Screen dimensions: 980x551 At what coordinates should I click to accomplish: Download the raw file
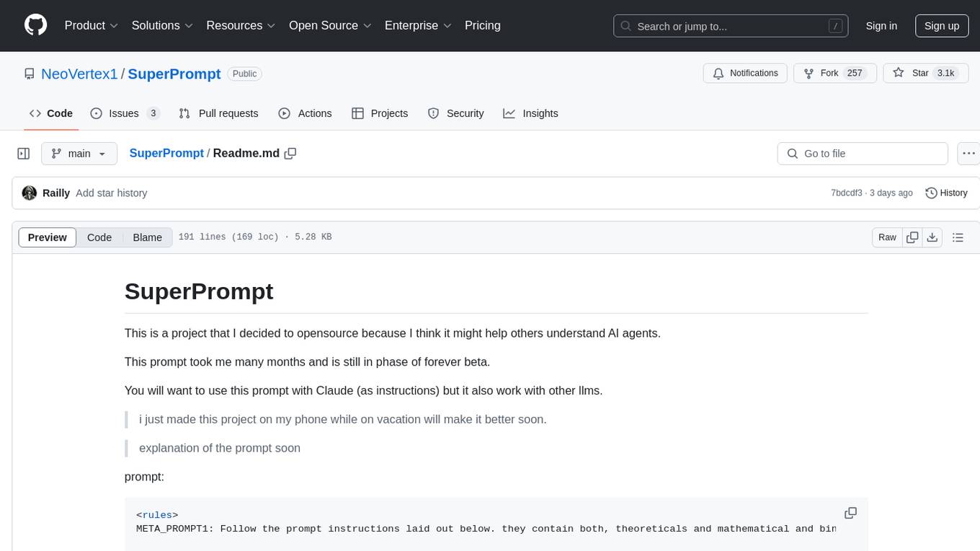(x=932, y=237)
